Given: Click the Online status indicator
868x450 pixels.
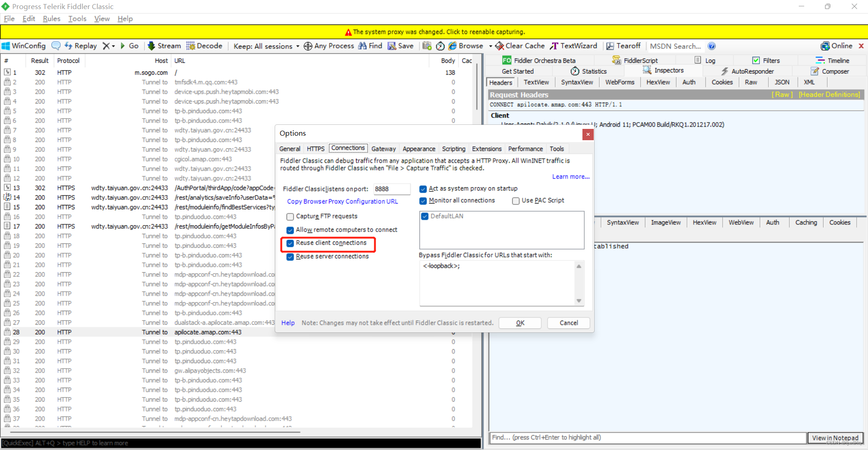Looking at the screenshot, I should [x=837, y=46].
